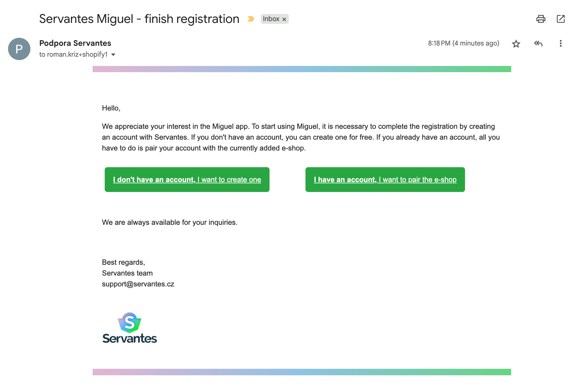Click "I have an account" pair e-shop button

[385, 180]
